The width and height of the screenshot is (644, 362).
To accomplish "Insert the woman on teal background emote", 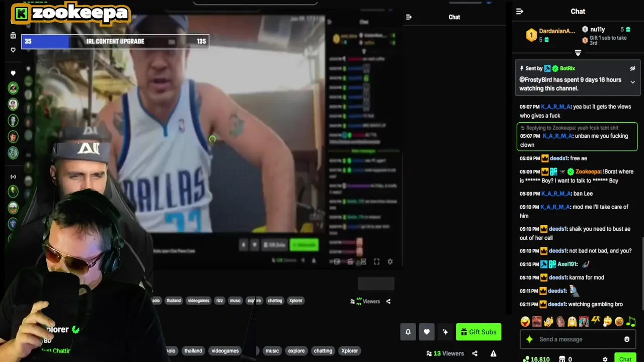I will pos(584,321).
